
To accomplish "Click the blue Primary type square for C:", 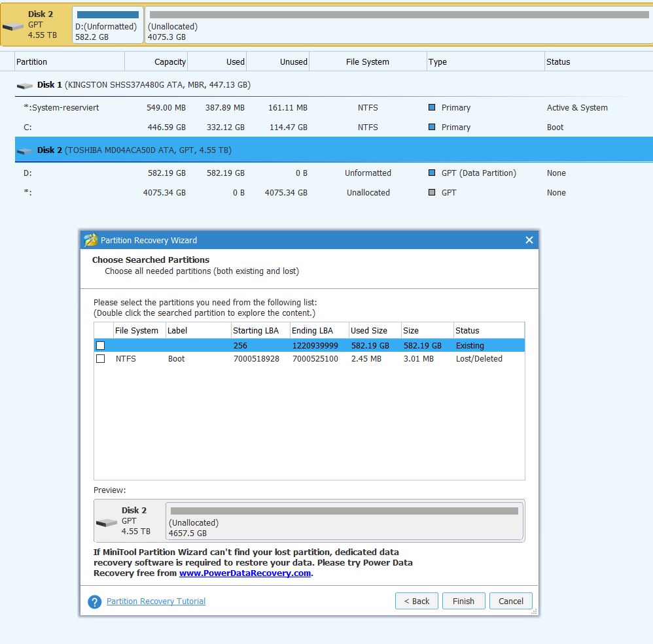I will pos(432,127).
